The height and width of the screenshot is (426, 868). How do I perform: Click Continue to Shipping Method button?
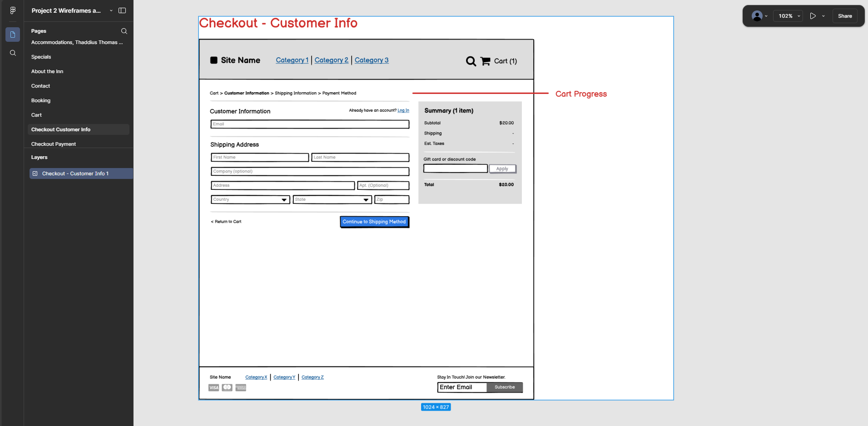[374, 222]
